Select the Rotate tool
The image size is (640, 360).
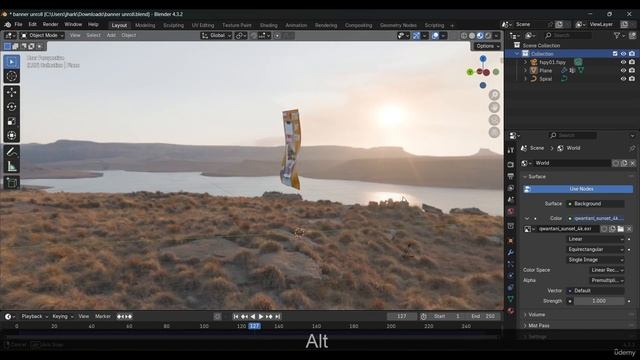[x=11, y=107]
